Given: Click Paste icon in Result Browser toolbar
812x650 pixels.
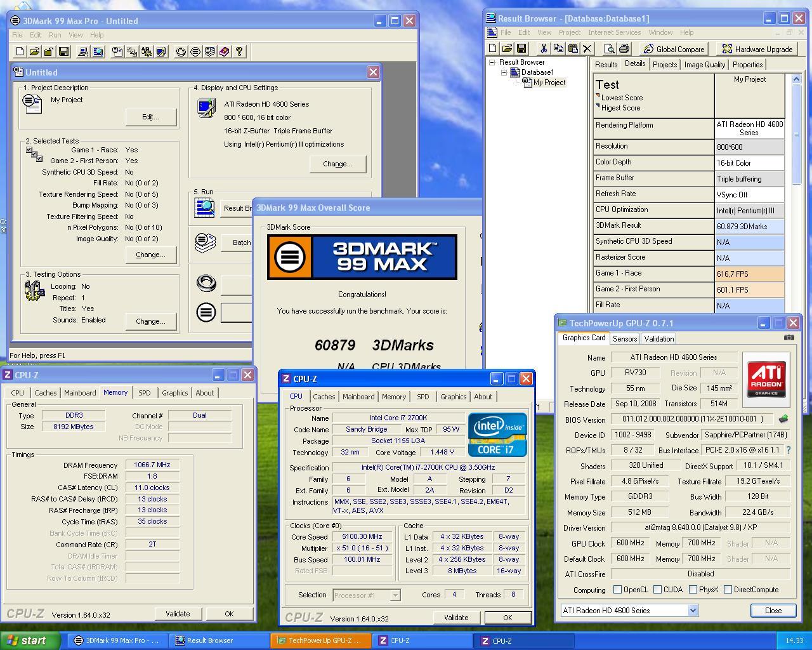Looking at the screenshot, I should 573,48.
